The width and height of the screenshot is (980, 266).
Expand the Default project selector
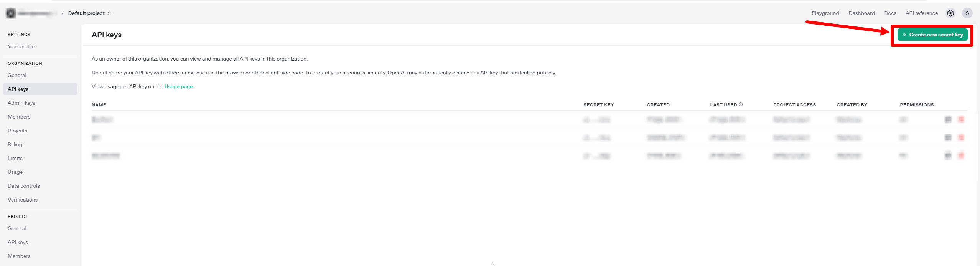pyautogui.click(x=89, y=13)
